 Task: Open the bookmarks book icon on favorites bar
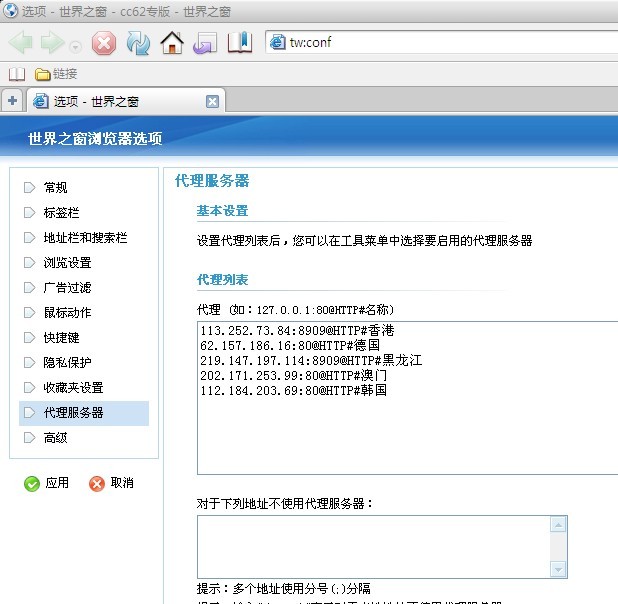point(17,74)
